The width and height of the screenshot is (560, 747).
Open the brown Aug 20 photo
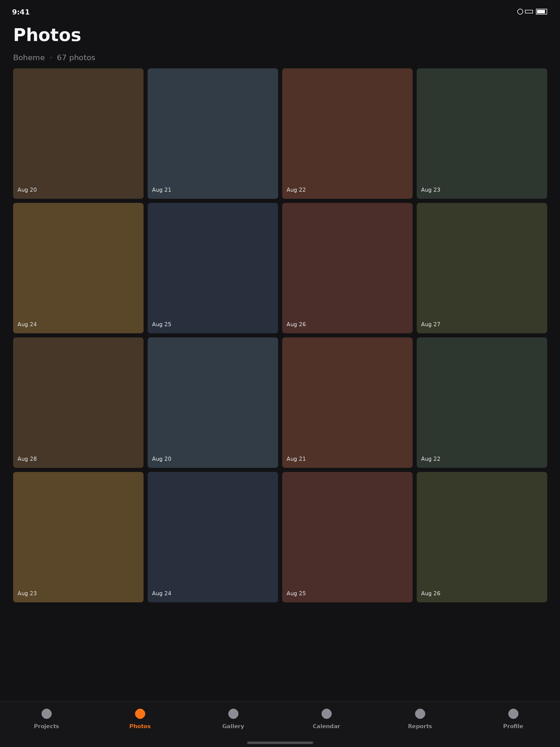78,133
